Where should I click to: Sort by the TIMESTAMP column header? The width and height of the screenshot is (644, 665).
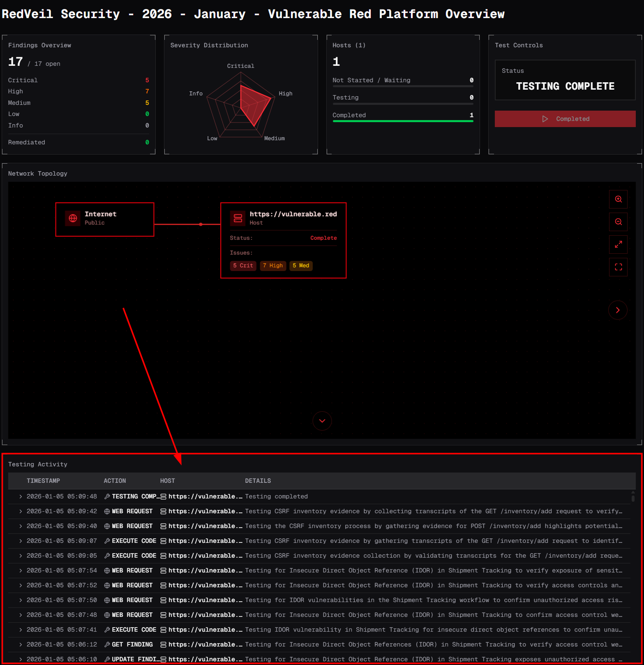coord(43,481)
